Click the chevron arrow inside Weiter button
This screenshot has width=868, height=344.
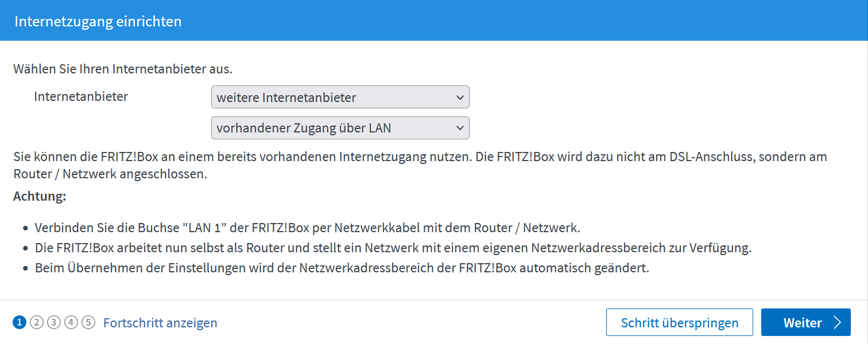pyautogui.click(x=837, y=323)
